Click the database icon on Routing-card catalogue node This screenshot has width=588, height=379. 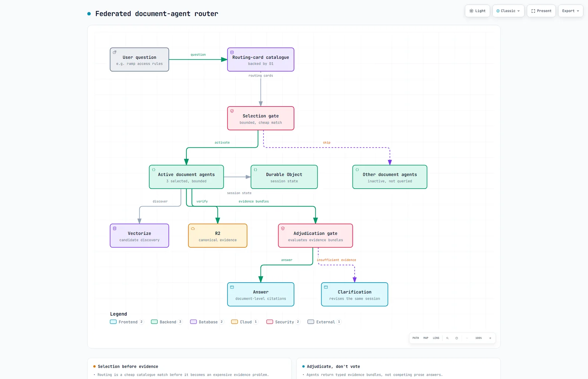tap(232, 52)
